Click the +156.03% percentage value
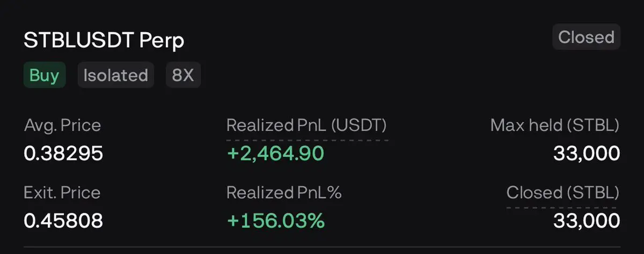The height and width of the screenshot is (254, 644). [x=276, y=221]
